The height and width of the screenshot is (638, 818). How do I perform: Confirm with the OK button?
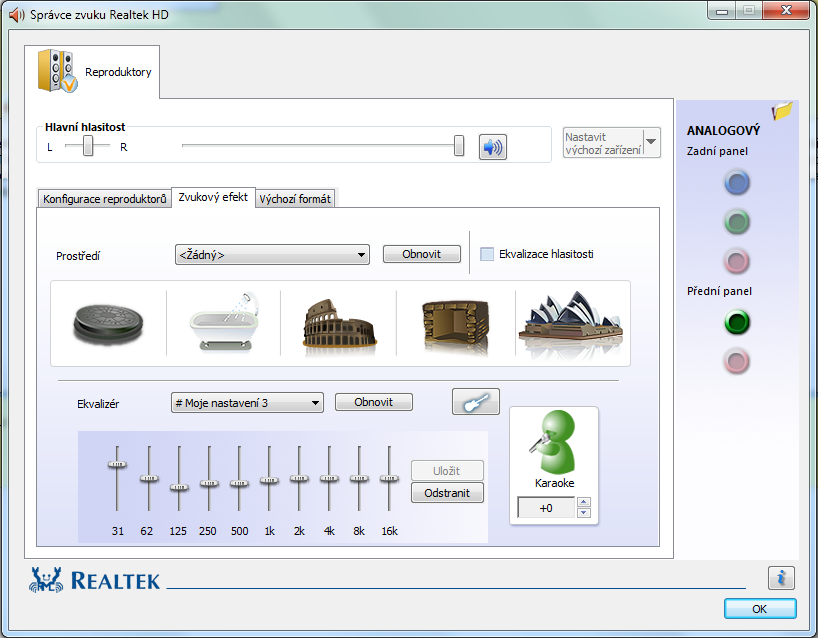pyautogui.click(x=759, y=608)
